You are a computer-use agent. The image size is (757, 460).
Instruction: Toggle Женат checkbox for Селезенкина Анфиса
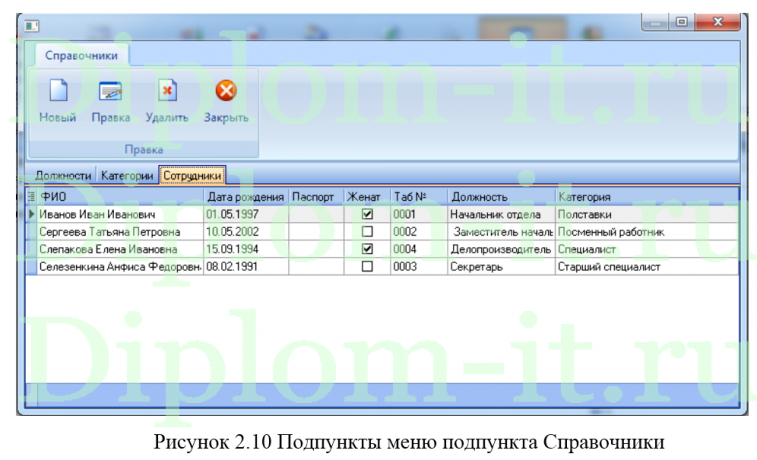point(367,266)
